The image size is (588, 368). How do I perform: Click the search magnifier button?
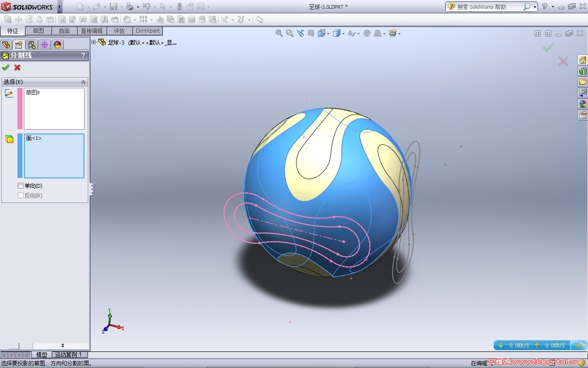point(526,6)
